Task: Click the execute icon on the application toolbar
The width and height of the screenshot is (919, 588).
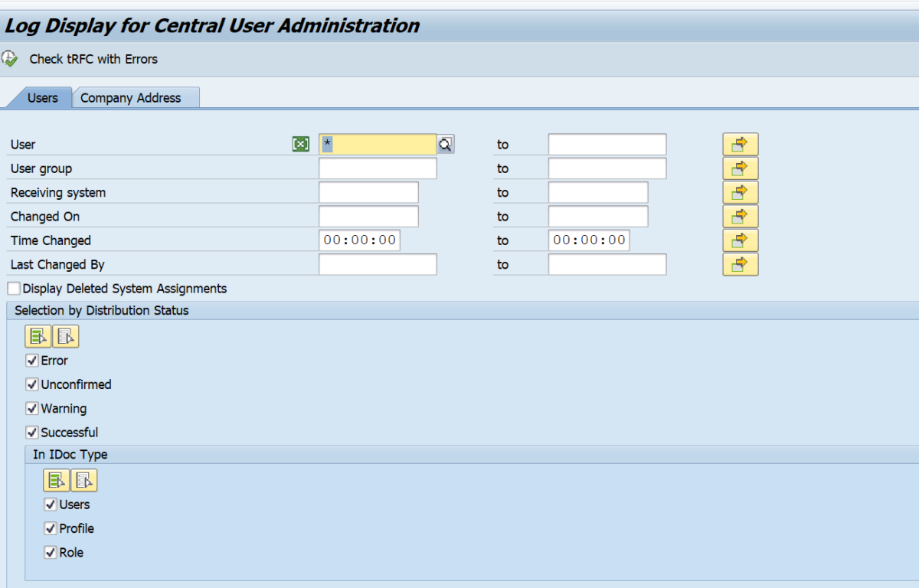Action: click(10, 57)
